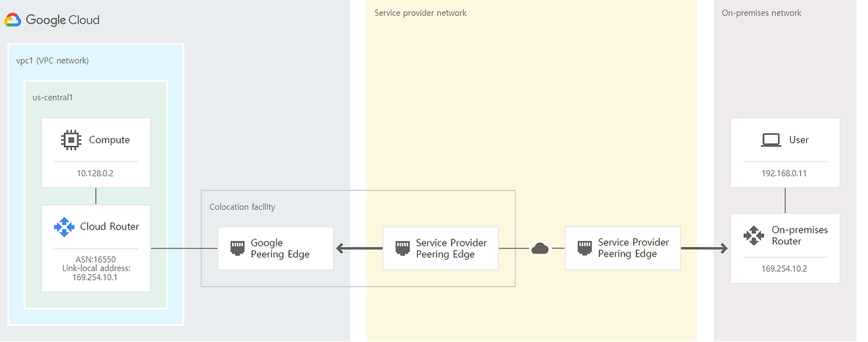The height and width of the screenshot is (342, 868).
Task: Click the cloud icon between peering edges
Action: coord(540,248)
